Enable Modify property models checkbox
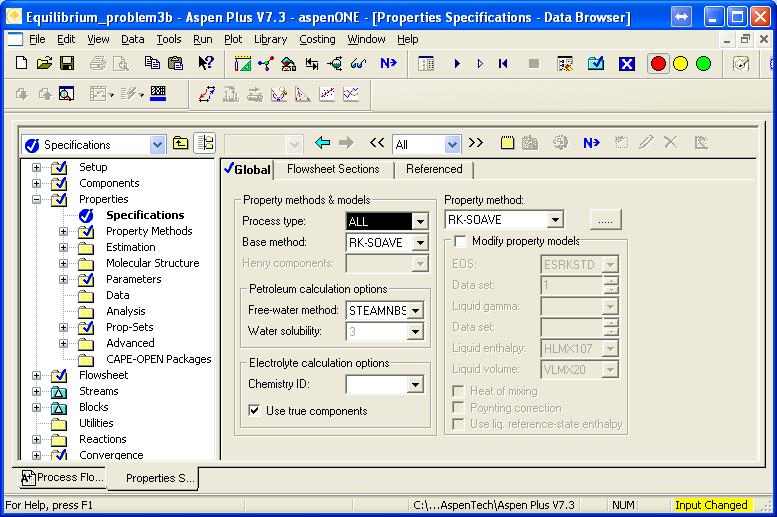 tap(460, 241)
